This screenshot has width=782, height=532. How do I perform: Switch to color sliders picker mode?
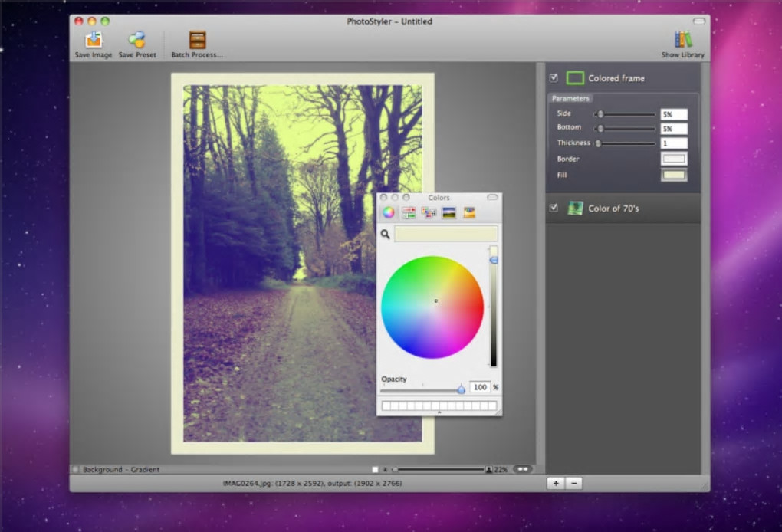click(x=409, y=213)
